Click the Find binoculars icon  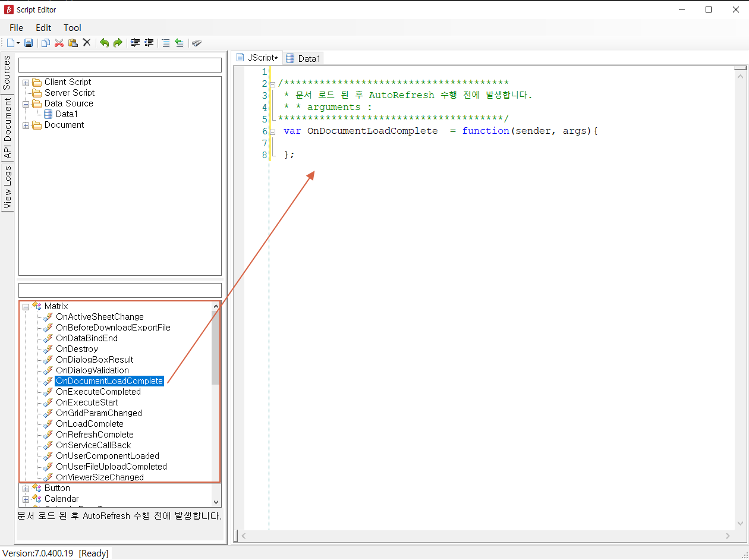pos(197,43)
